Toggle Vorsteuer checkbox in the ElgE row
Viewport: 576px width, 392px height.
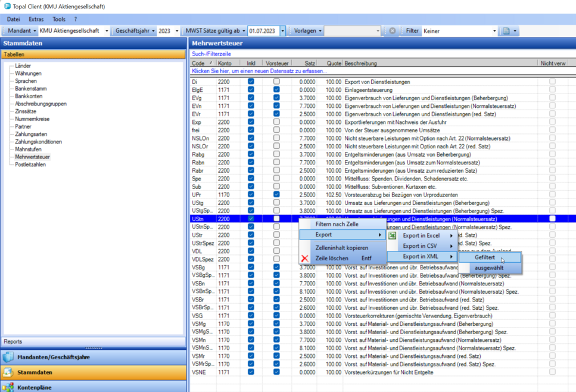coord(276,90)
